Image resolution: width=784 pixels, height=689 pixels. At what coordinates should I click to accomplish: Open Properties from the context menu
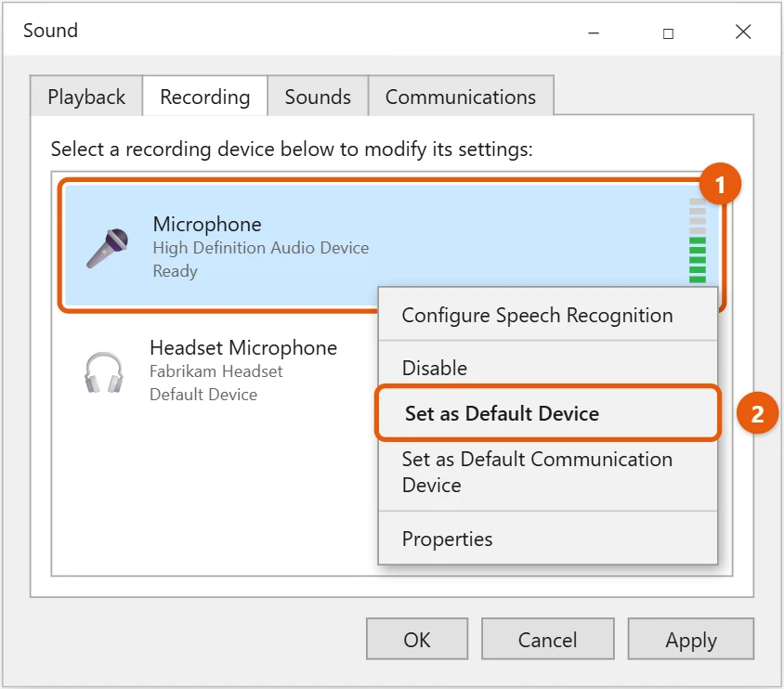[x=547, y=539]
